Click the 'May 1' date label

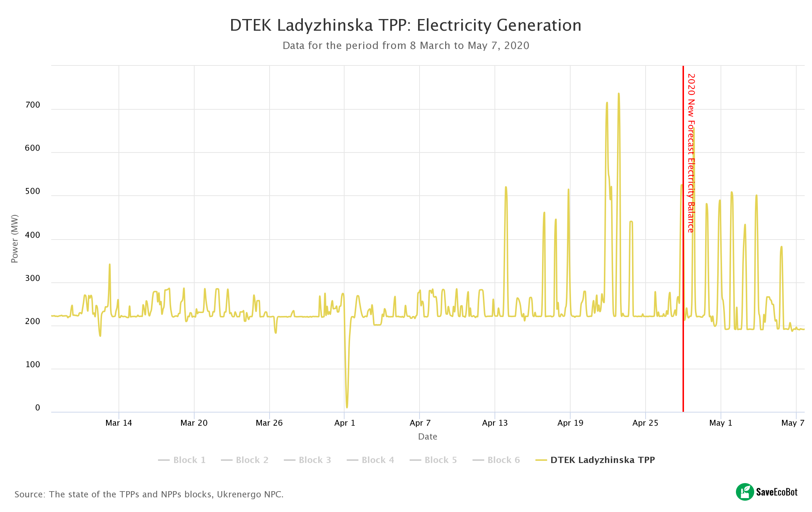point(721,423)
